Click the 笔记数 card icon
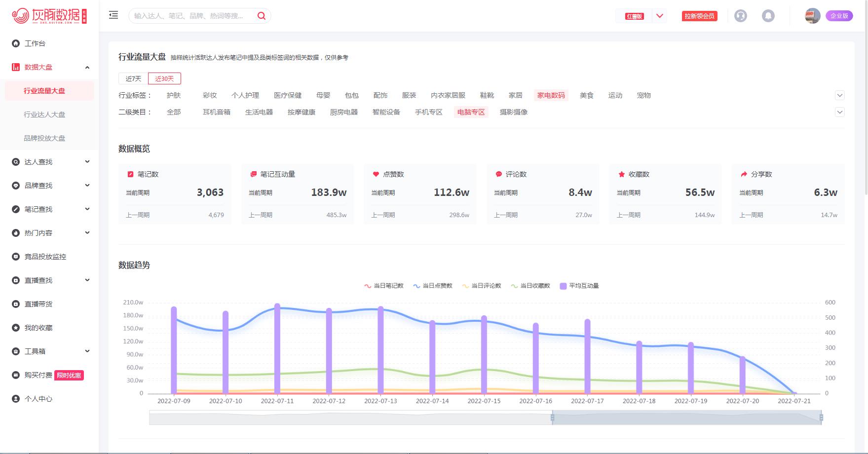This screenshot has height=454, width=868. coord(131,174)
